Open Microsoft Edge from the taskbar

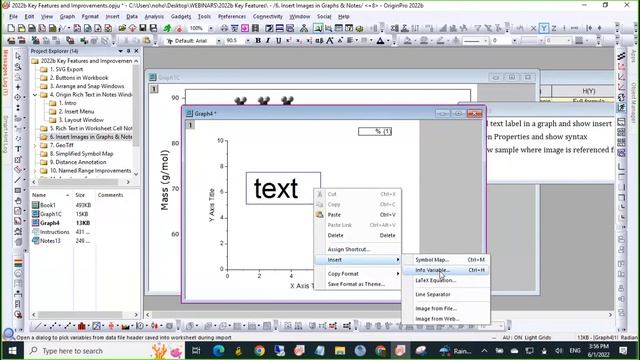click(219, 351)
